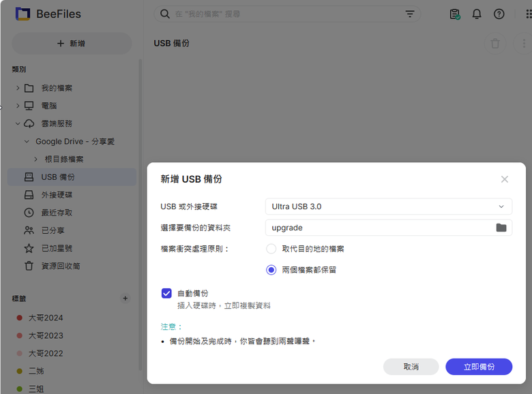Open 最近存取 in the sidebar

[57, 213]
